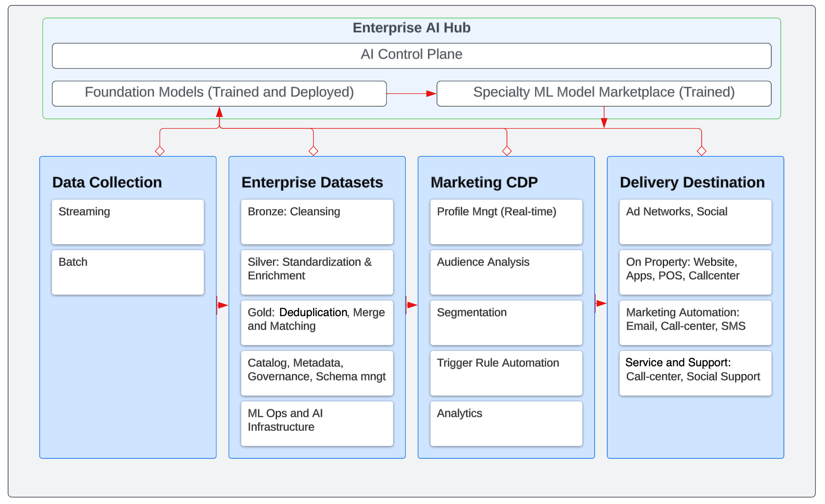
Task: Click the Enterprise Datasets heading
Action: tap(312, 182)
